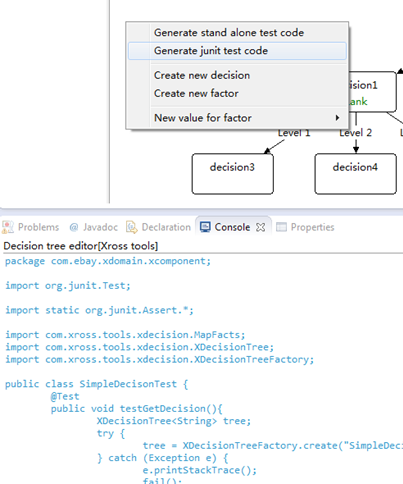Viewport: 403px width, 484px height.
Task: Click the @Test annotation line
Action: click(65, 396)
